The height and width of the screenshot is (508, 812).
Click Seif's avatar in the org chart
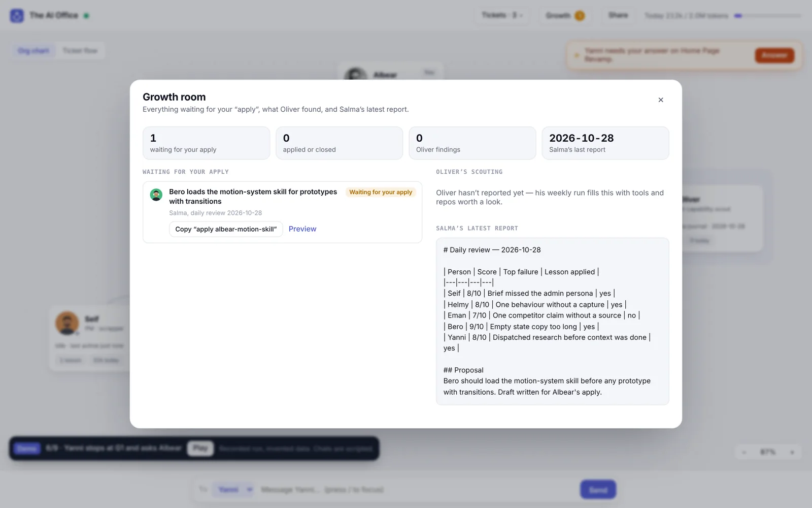pos(67,324)
